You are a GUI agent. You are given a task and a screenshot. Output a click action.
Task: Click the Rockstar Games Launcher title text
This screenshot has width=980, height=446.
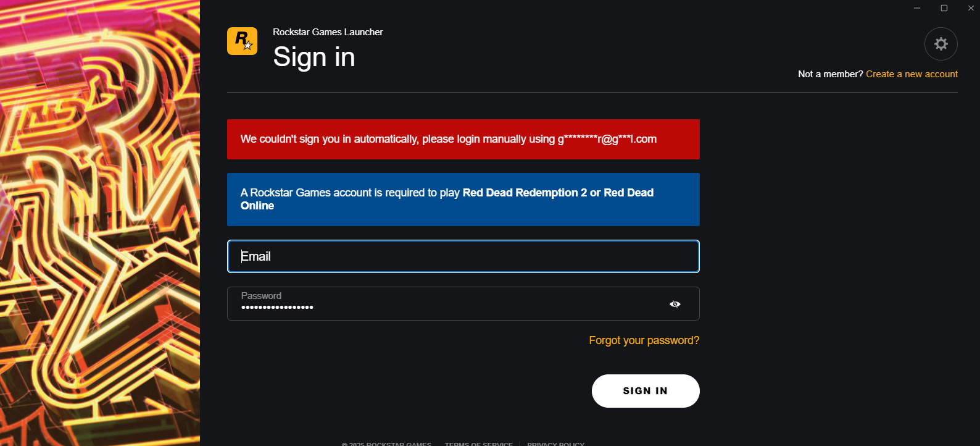click(x=328, y=32)
